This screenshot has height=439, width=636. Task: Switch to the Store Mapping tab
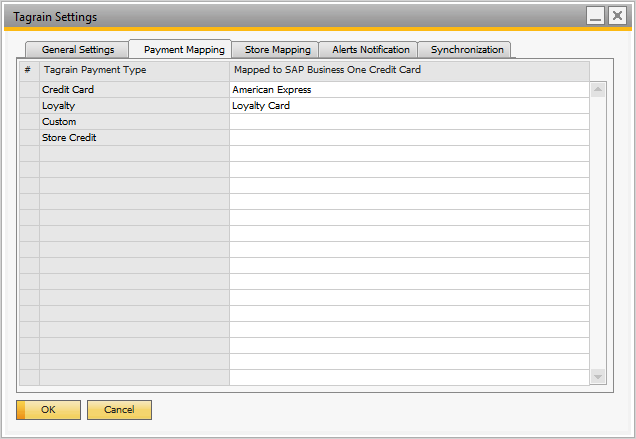(277, 50)
